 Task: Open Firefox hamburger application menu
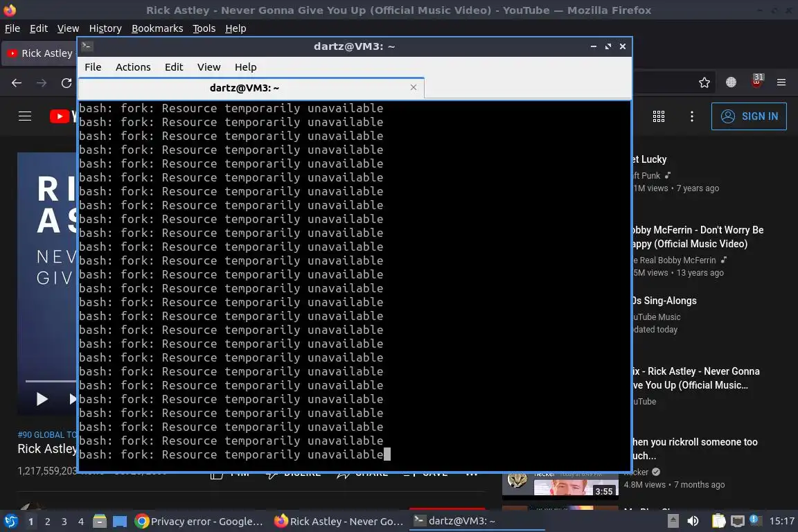(x=781, y=82)
